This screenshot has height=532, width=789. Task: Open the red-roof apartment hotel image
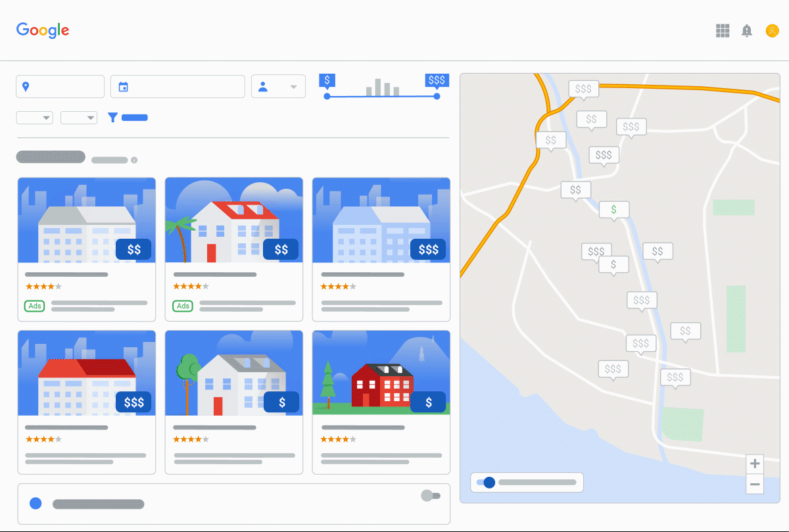click(87, 373)
